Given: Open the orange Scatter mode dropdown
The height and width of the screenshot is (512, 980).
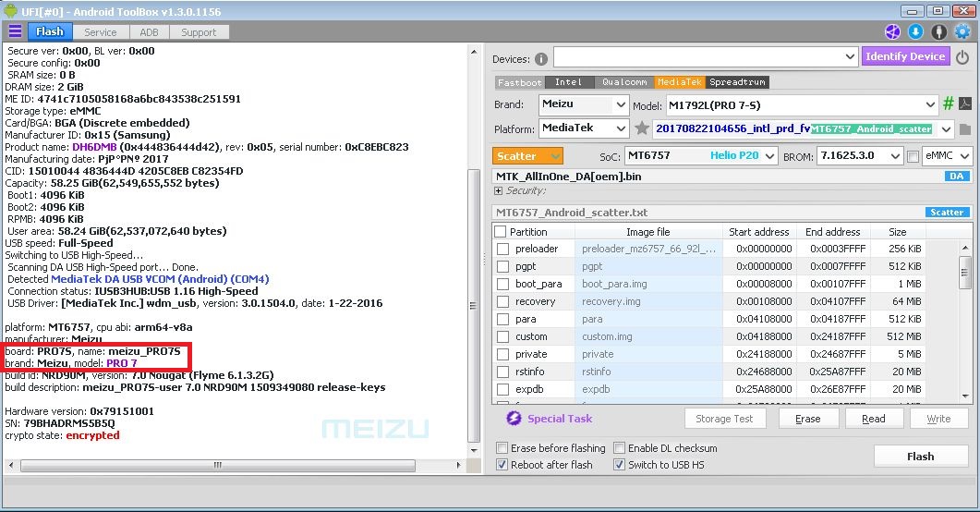Looking at the screenshot, I should coord(527,155).
